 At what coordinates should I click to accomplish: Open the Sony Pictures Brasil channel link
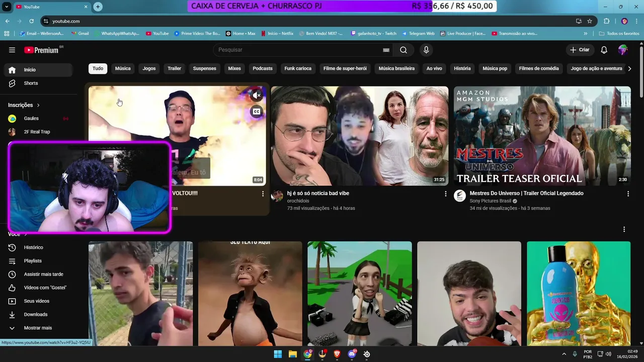point(491,201)
